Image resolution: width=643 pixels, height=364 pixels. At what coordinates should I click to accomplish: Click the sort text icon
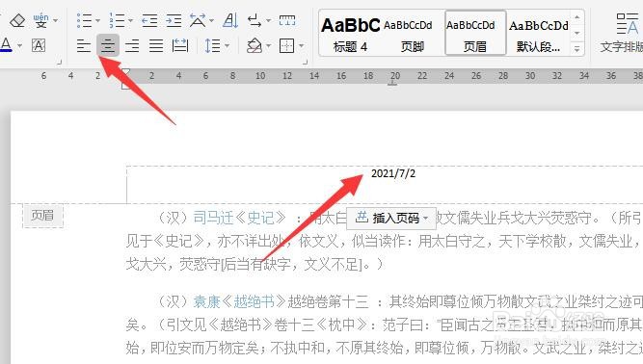point(230,20)
